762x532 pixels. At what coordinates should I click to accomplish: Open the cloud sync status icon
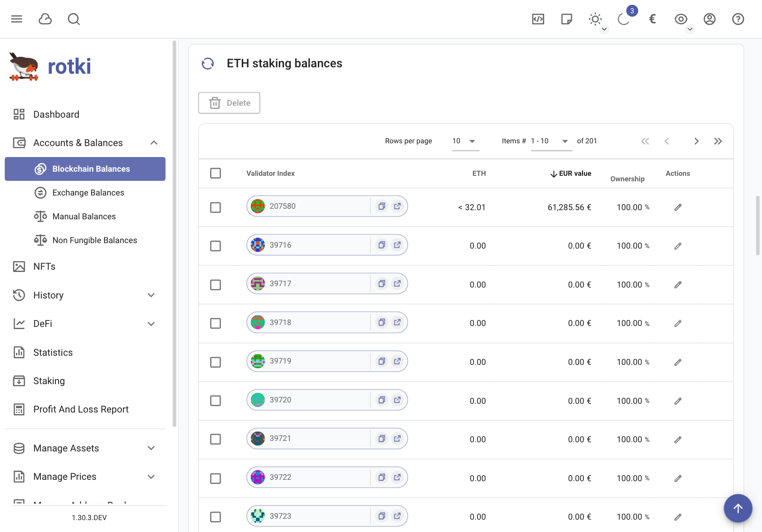[45, 19]
